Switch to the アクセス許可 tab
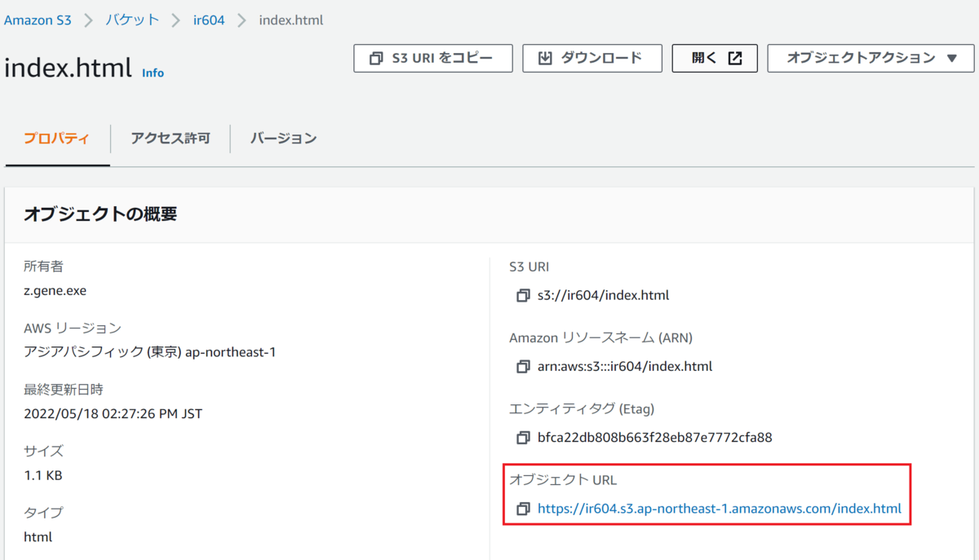The width and height of the screenshot is (979, 560). (171, 139)
